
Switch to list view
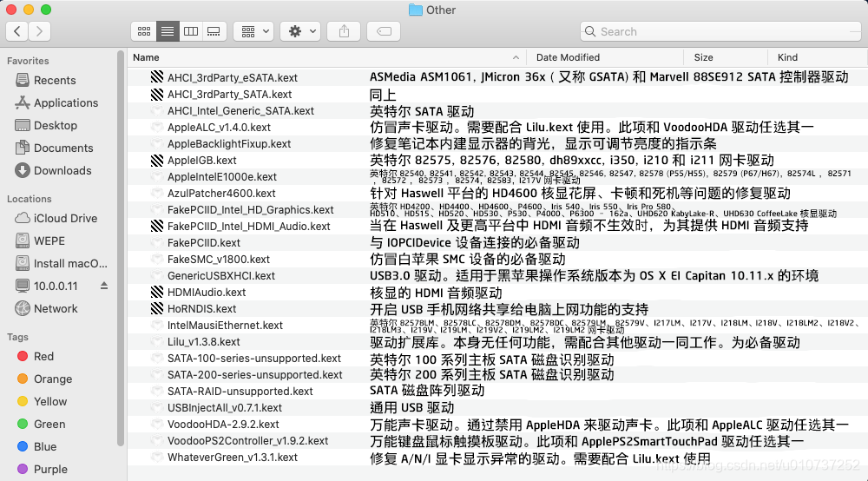(x=168, y=31)
